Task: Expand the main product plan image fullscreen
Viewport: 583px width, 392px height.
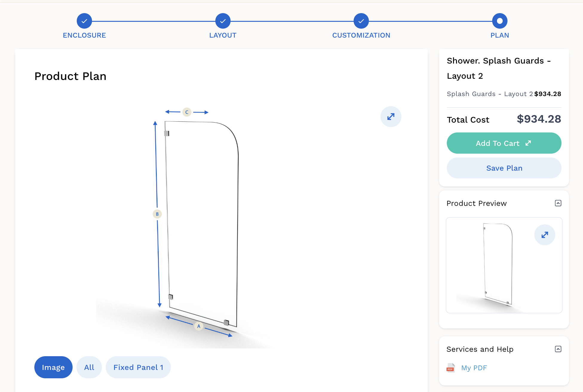Action: pyautogui.click(x=391, y=117)
